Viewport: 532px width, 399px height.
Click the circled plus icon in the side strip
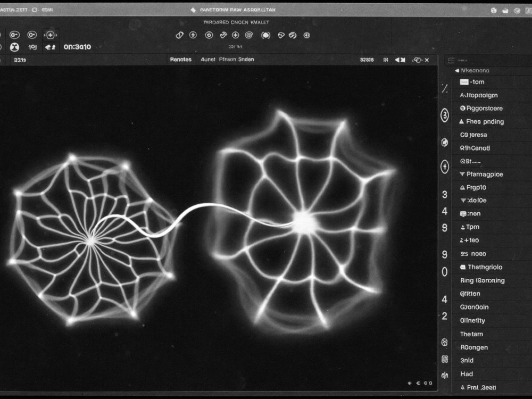click(445, 167)
